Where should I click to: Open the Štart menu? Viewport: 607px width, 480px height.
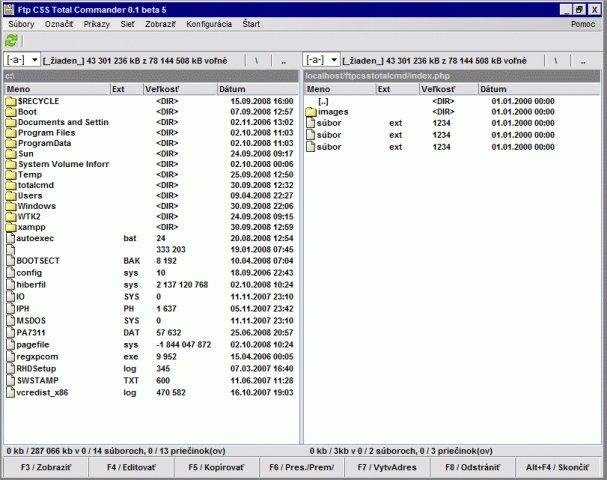tap(251, 24)
